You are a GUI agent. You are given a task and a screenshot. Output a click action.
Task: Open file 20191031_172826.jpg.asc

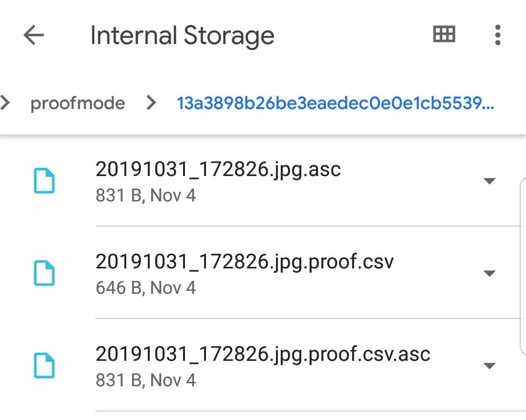[218, 169]
